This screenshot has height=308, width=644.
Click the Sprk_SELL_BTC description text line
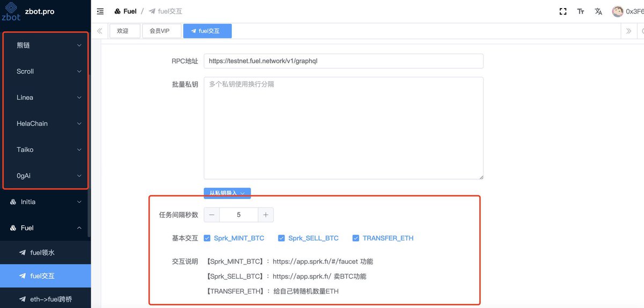(286, 276)
